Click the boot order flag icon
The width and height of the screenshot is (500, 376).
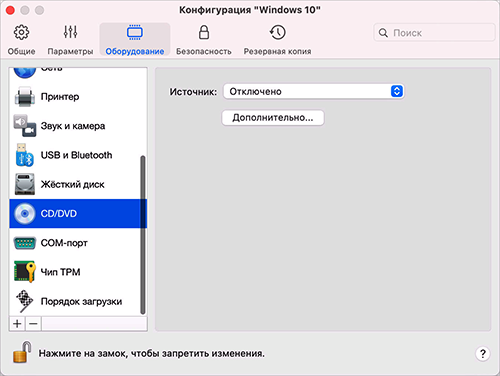[25, 301]
